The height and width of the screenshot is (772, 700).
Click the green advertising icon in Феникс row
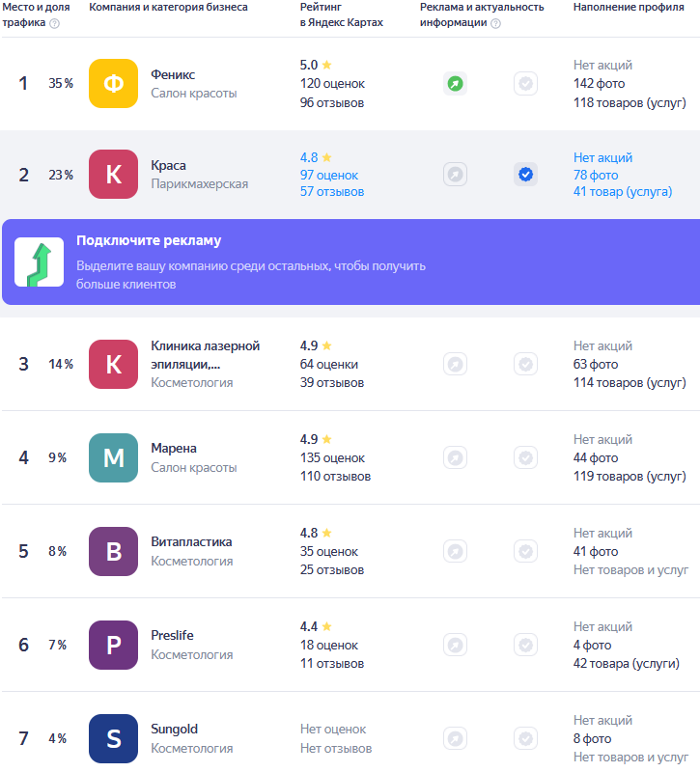(455, 84)
